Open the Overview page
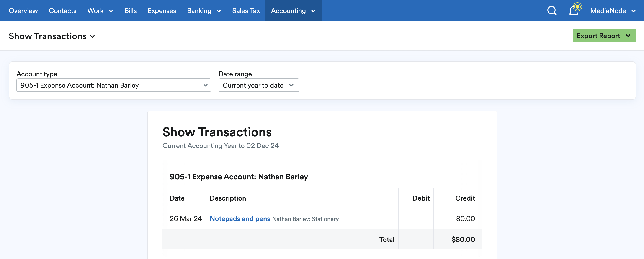 pos(23,11)
